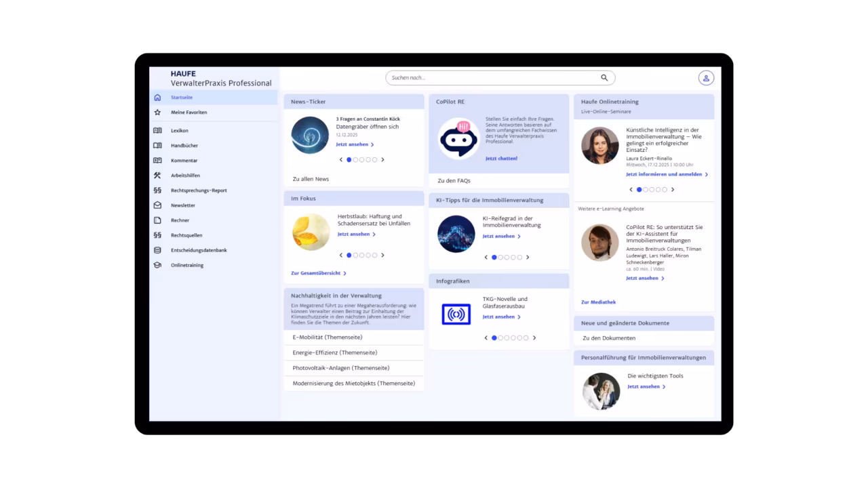Screen dimensions: 868x488
Task: Click the search magnifier icon
Action: (604, 78)
